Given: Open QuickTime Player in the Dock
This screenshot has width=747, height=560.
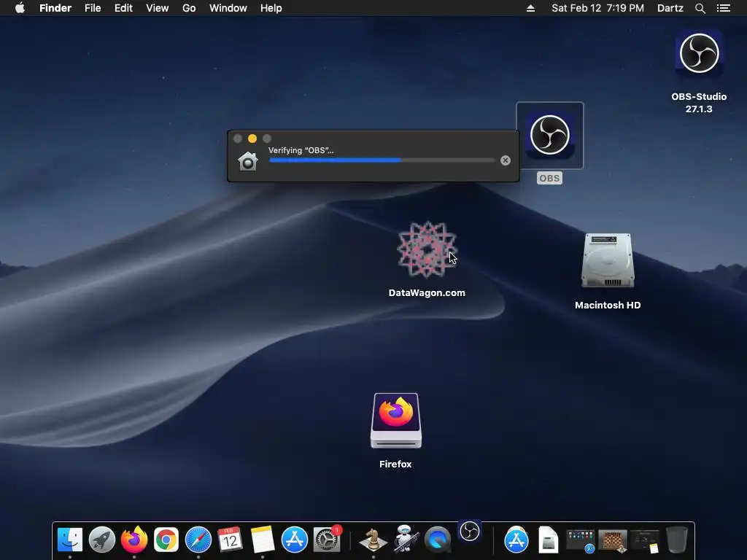Looking at the screenshot, I should pos(438,540).
